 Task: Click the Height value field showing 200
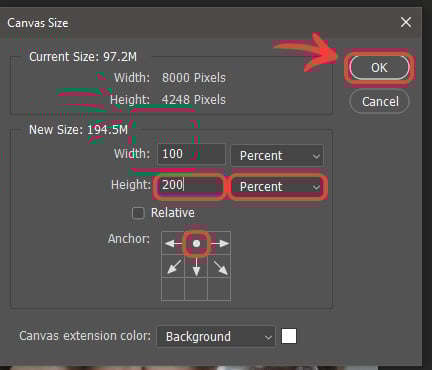(190, 185)
